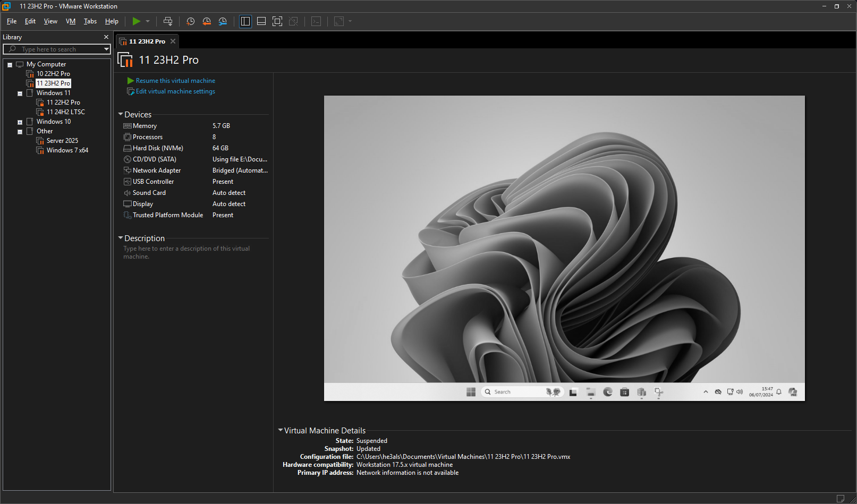Take a snapshot using the clock-plus icon
Screen dimensions: 857x504
pos(191,21)
